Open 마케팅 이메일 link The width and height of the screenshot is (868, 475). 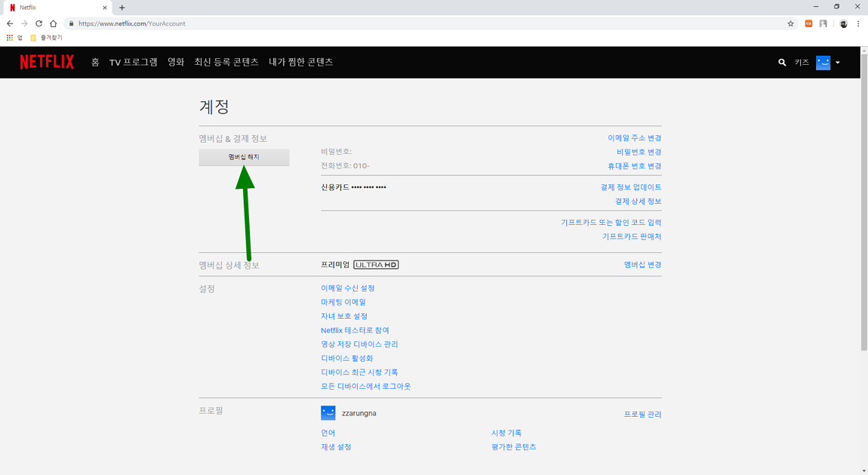(x=343, y=302)
